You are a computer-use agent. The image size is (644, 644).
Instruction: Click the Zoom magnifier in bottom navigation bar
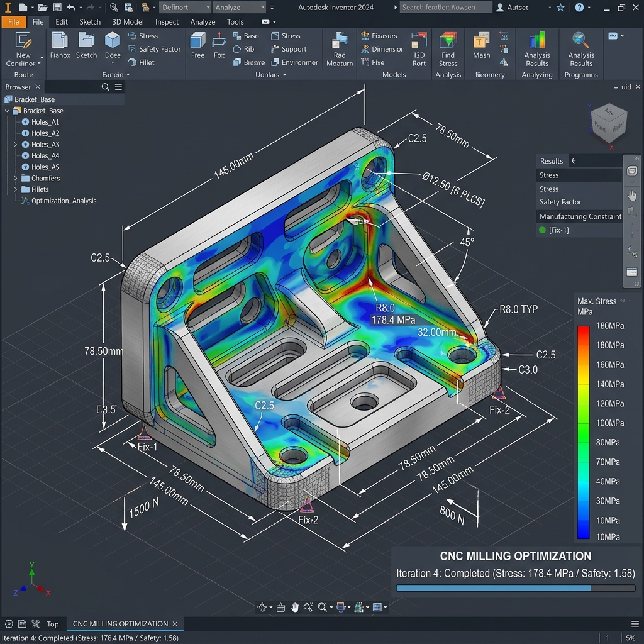(323, 607)
